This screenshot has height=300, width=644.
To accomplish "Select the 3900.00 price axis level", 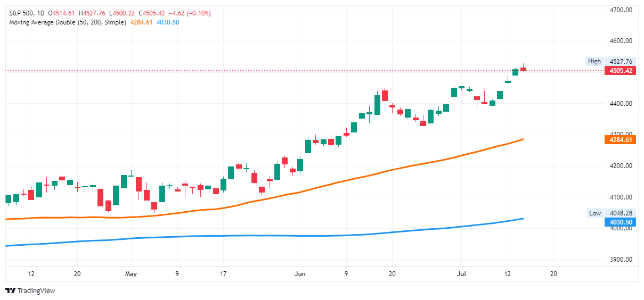I will (x=621, y=260).
